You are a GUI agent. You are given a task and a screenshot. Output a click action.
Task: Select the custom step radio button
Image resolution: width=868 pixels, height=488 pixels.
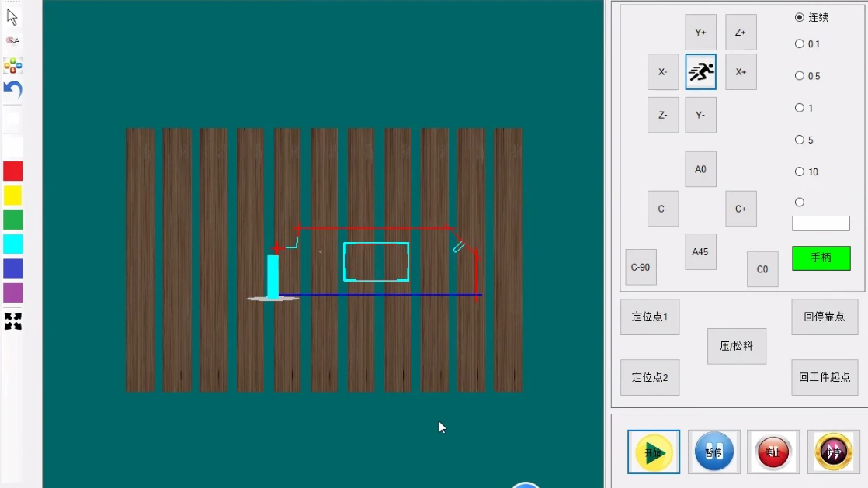pyautogui.click(x=800, y=202)
